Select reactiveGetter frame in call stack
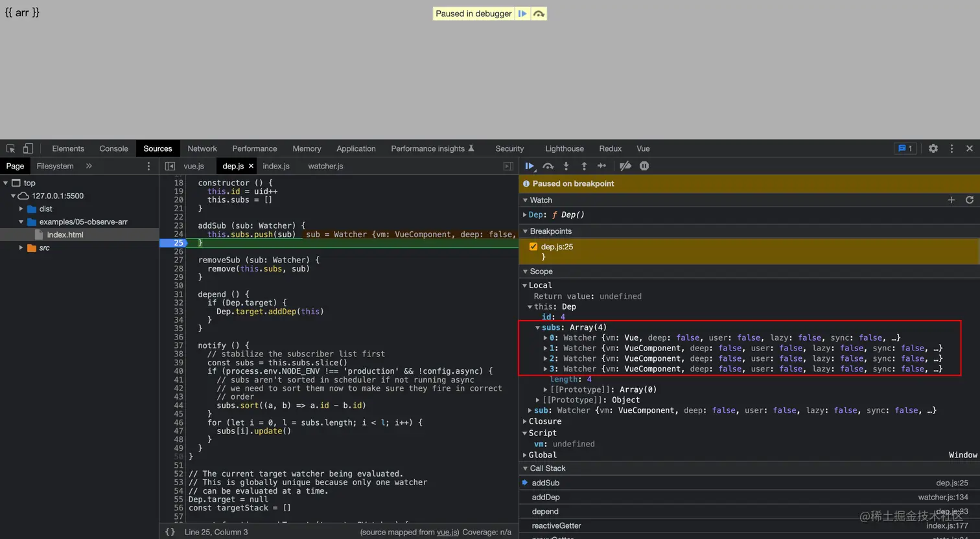Viewport: 980px width, 539px height. (x=749, y=525)
